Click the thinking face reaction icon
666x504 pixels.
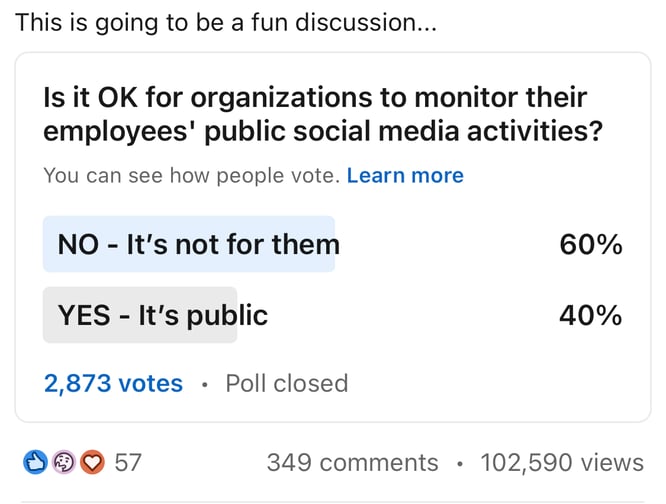pyautogui.click(x=64, y=462)
